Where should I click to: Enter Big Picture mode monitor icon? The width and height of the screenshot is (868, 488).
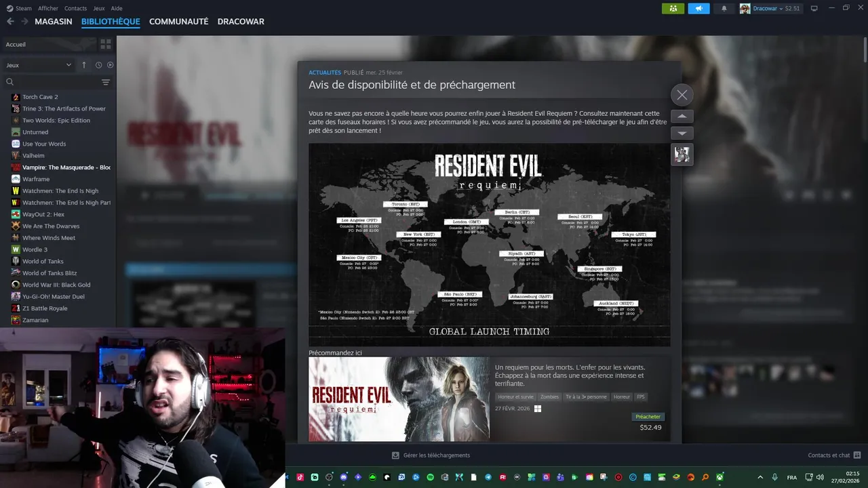(x=814, y=8)
